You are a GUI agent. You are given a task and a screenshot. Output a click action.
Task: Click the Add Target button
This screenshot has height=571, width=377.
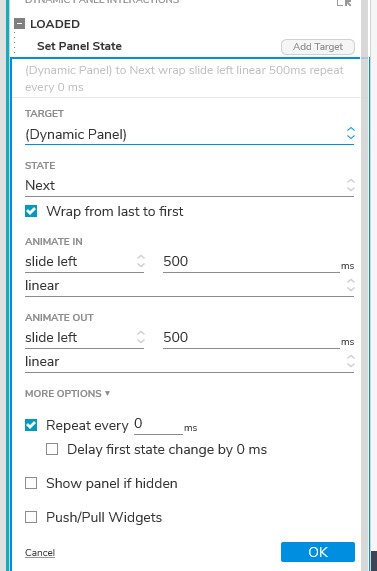pos(318,47)
